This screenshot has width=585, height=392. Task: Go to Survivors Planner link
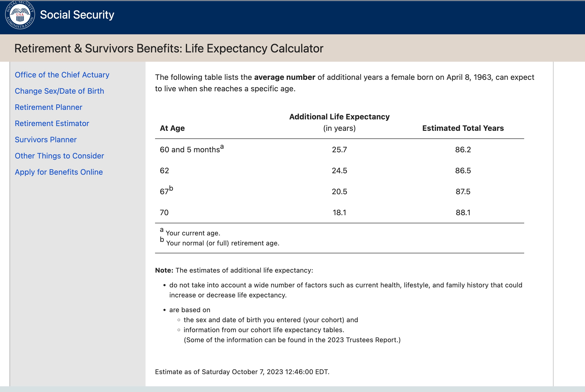[x=46, y=139]
